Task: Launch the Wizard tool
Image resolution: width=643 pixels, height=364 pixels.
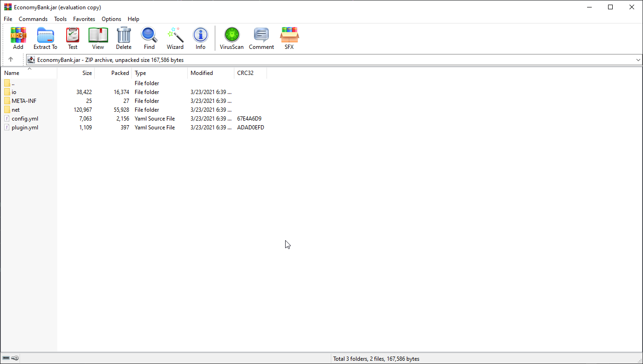Action: (x=175, y=38)
